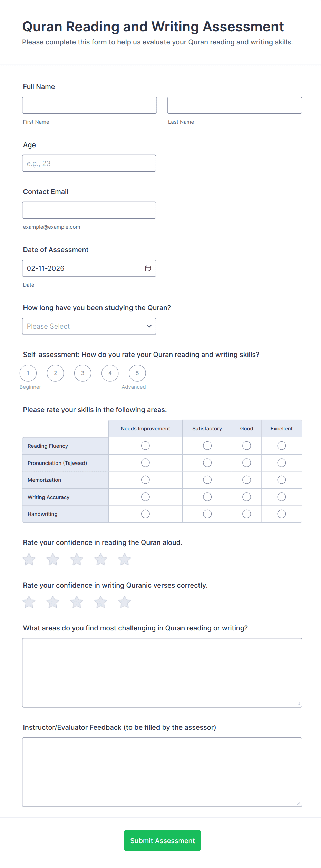The image size is (321, 868).
Task: Click the Contact Email input field
Action: pyautogui.click(x=89, y=210)
